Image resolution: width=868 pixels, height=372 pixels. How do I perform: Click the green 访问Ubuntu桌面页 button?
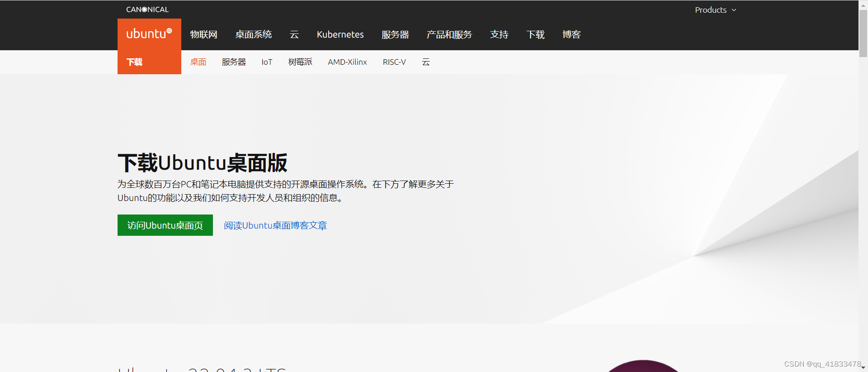coord(165,225)
